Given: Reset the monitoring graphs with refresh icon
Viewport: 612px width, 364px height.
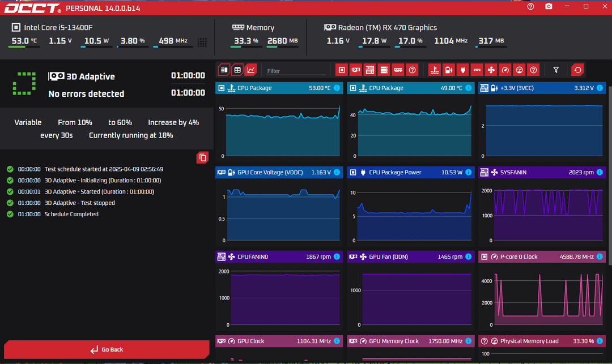Looking at the screenshot, I should [577, 70].
